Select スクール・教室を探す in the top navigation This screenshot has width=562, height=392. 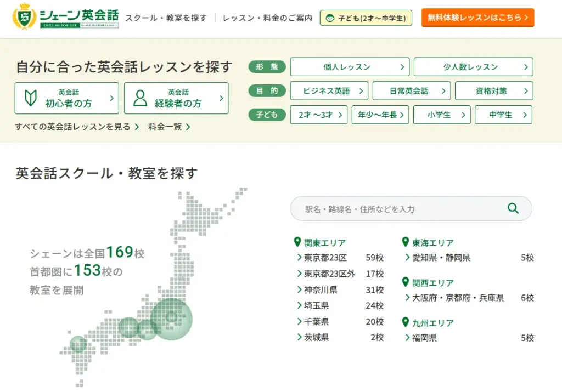165,18
